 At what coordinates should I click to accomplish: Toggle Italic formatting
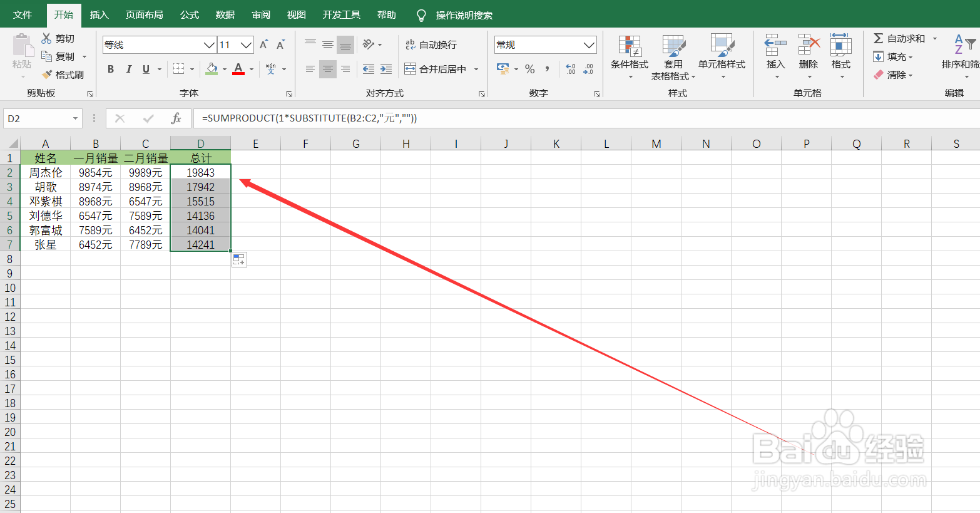(x=128, y=69)
